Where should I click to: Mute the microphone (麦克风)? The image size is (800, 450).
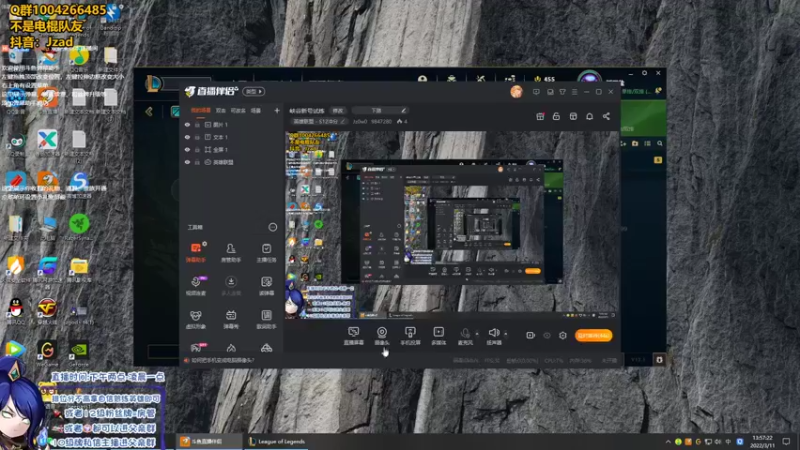pos(465,336)
